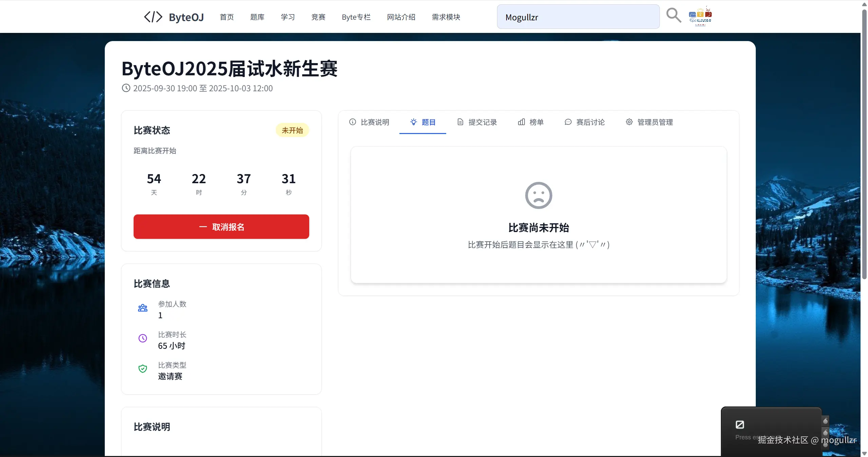Click the Byte专栏 navigation link
Screen dimensions: 868x457
(356, 17)
